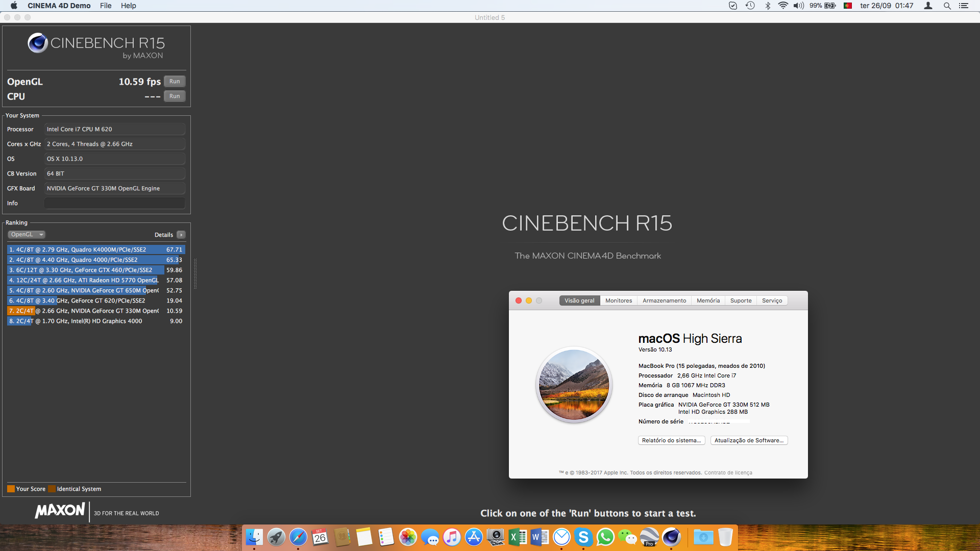The height and width of the screenshot is (551, 980).
Task: Open the Apple menu
Action: tap(14, 6)
